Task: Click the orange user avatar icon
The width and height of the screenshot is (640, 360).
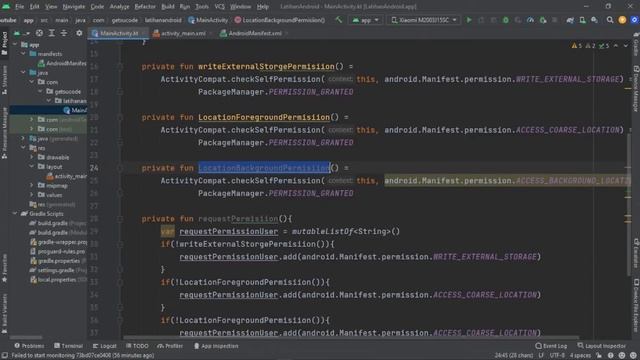Action: pos(622,20)
